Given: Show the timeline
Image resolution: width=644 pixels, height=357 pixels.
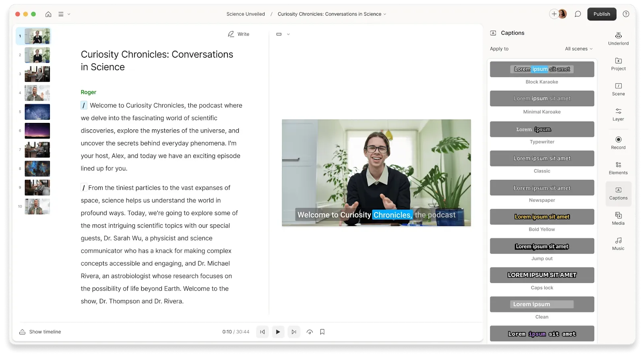Looking at the screenshot, I should 40,332.
